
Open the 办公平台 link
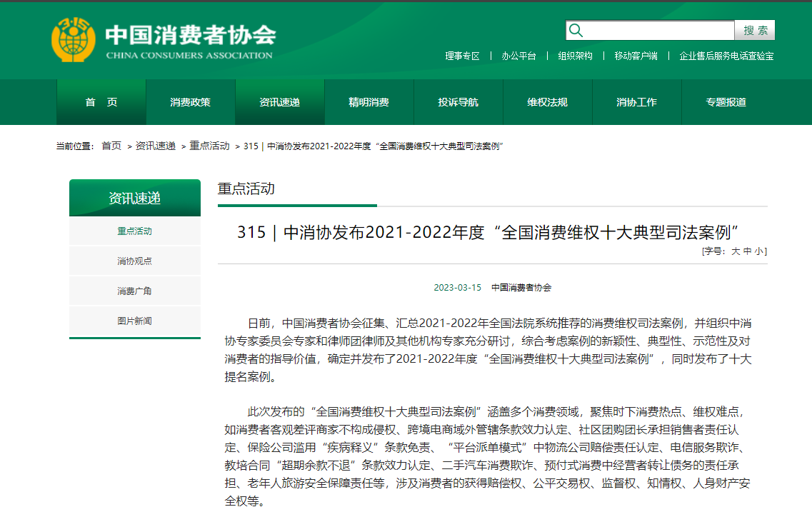(519, 56)
